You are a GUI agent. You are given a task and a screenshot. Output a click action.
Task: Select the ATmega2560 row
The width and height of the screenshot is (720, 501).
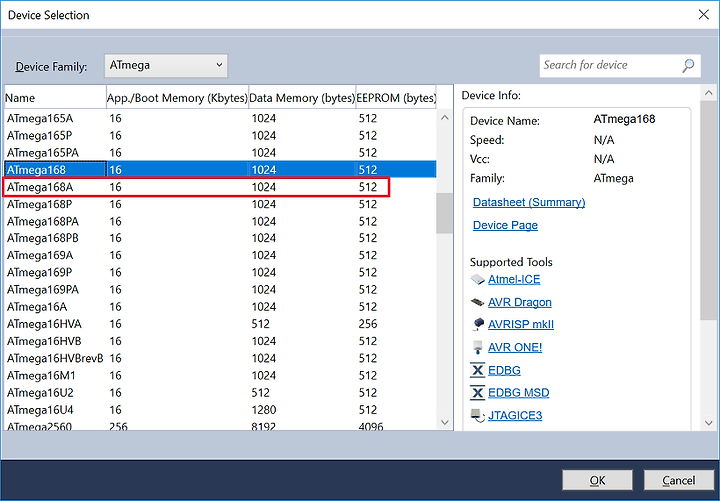click(x=220, y=425)
